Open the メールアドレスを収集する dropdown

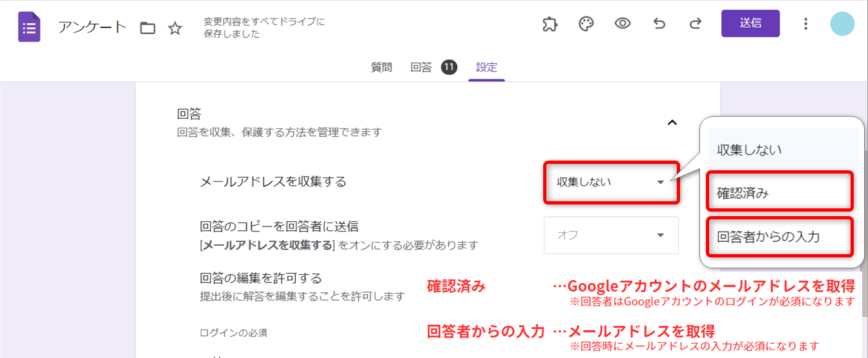[611, 183]
